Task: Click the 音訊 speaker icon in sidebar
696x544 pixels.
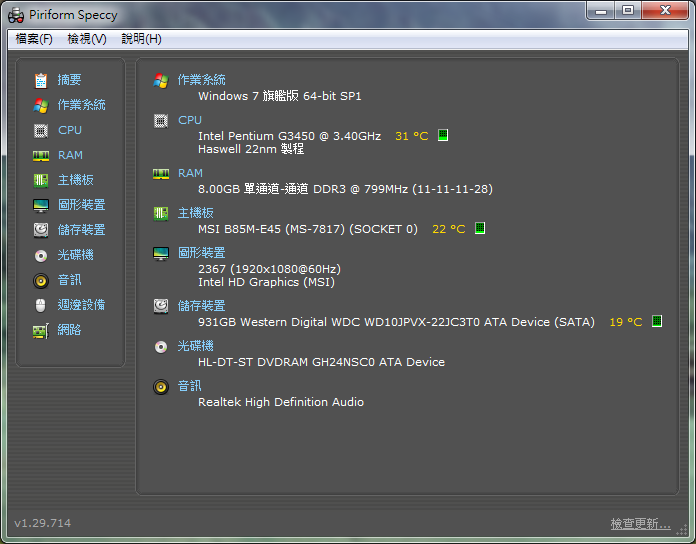Action: click(x=41, y=281)
